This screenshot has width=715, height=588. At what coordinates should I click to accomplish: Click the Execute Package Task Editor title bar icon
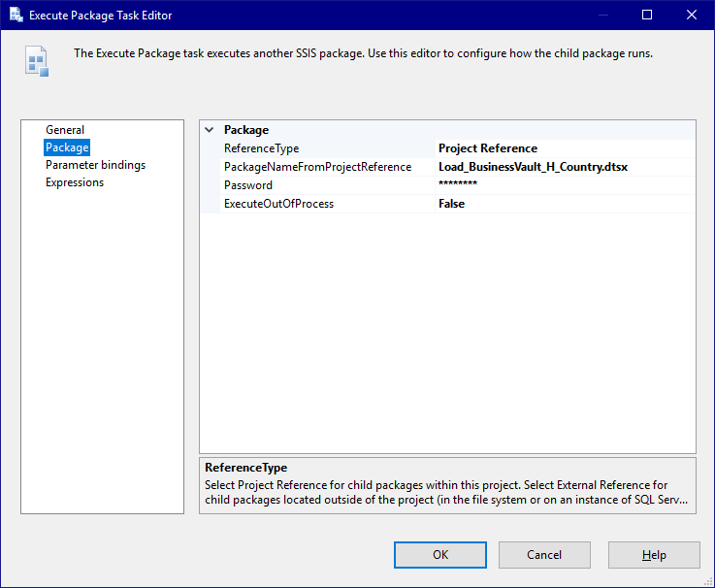tap(16, 16)
